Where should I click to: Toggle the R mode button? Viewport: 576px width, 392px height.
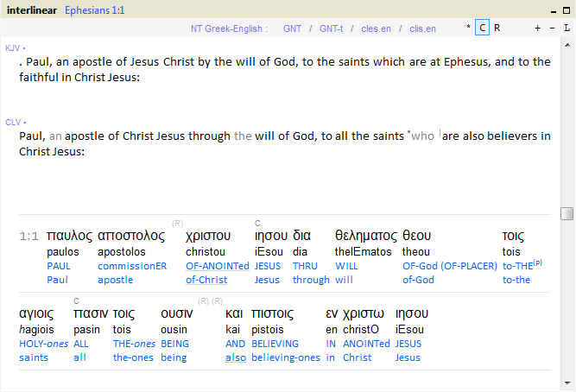tap(497, 28)
